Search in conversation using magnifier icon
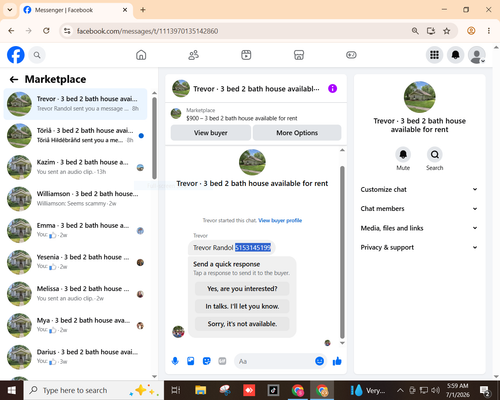The image size is (500, 400). click(x=435, y=154)
